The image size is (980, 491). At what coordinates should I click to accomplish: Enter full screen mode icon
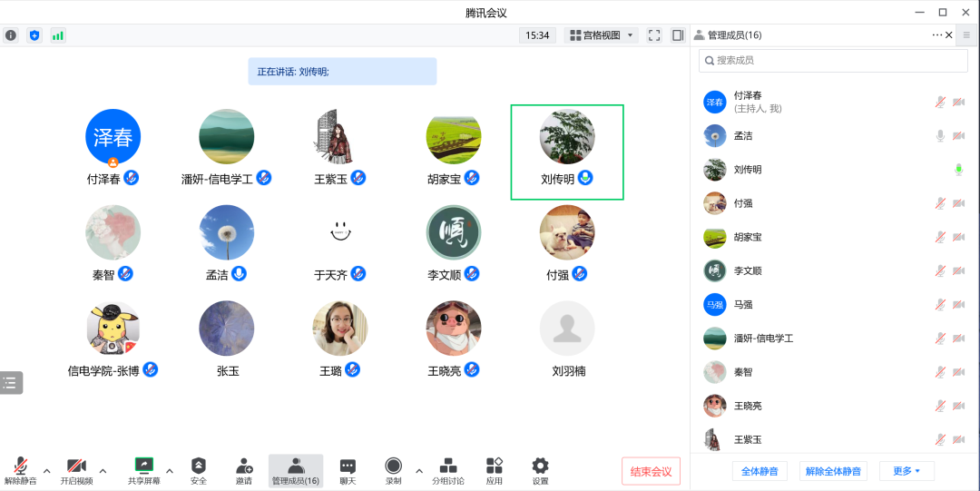(653, 35)
